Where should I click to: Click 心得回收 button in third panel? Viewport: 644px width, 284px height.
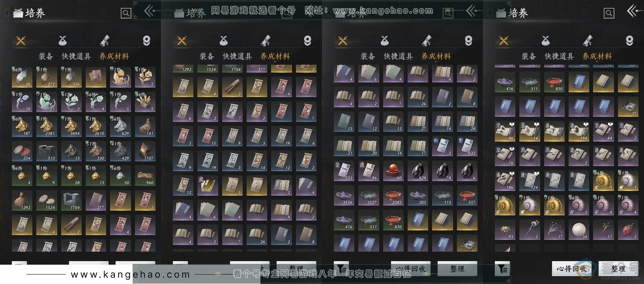(x=410, y=269)
